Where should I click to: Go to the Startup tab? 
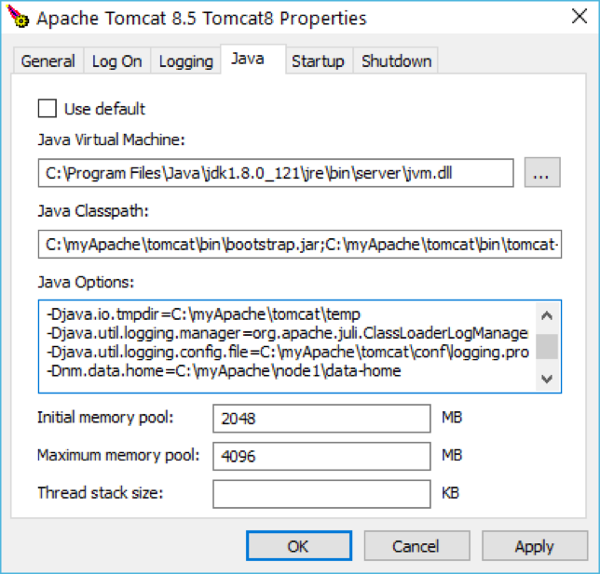(318, 61)
